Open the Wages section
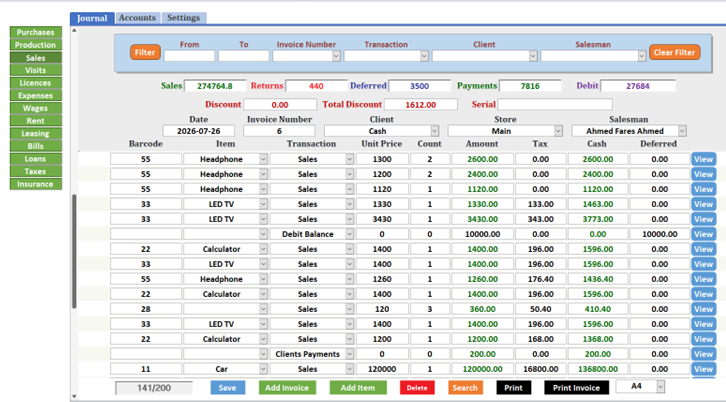726x402 pixels. tap(36, 108)
